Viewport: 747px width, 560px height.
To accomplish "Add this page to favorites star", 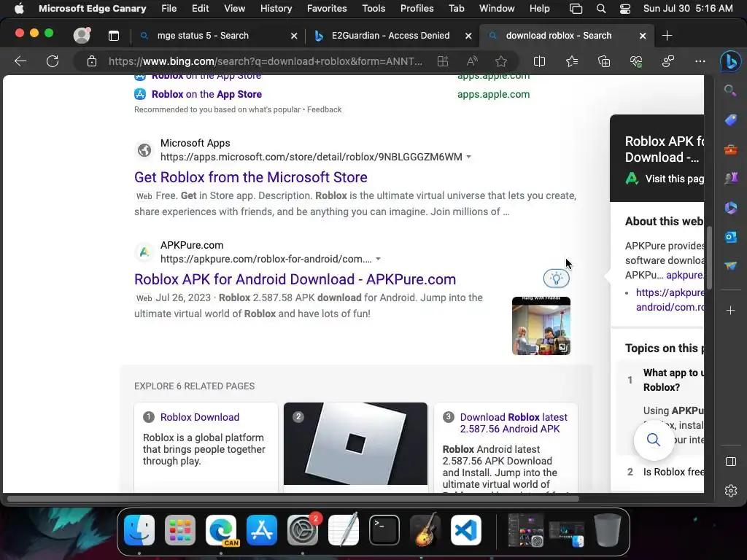I will [500, 61].
